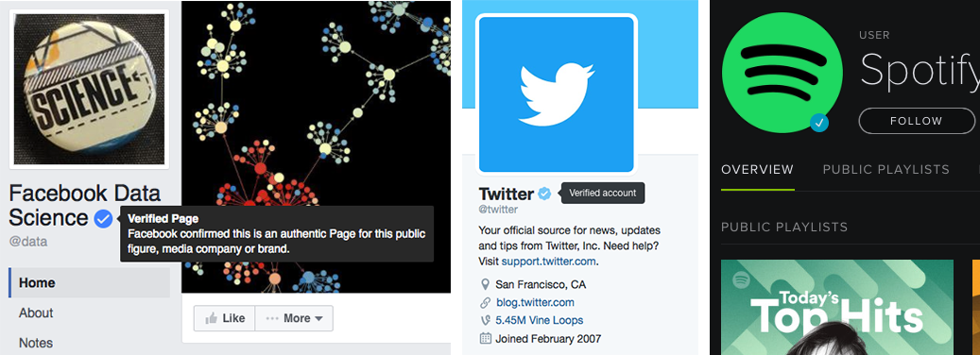Image resolution: width=980 pixels, height=355 pixels.
Task: Switch to the Public Playlists tab
Action: [x=885, y=170]
